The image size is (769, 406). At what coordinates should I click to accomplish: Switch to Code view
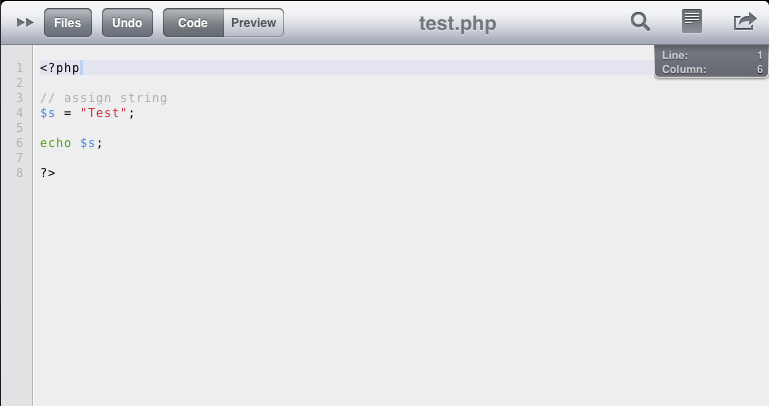coord(193,23)
